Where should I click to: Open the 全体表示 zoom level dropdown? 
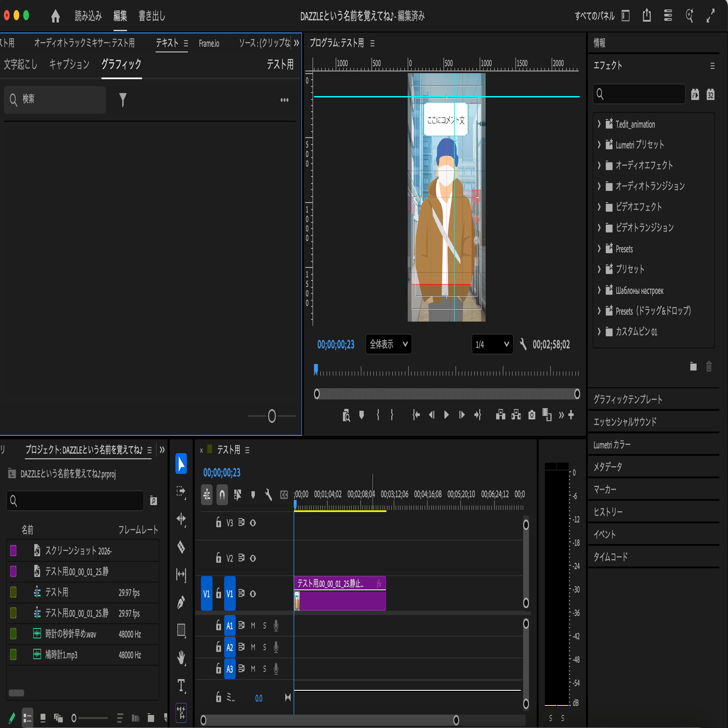(x=388, y=344)
